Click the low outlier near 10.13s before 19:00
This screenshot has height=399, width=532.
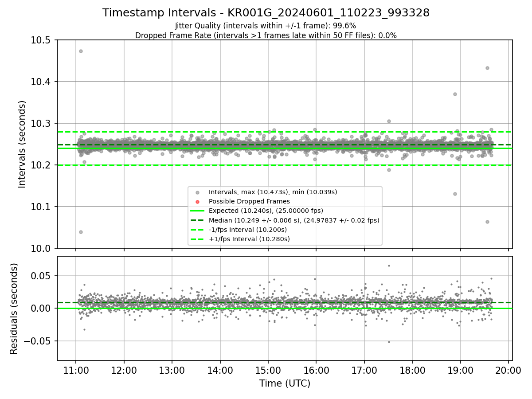(x=455, y=194)
